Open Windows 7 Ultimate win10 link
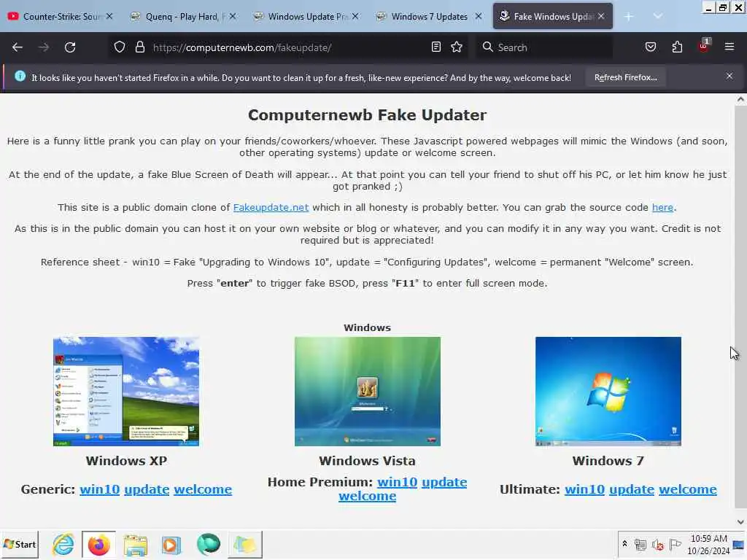The height and width of the screenshot is (560, 747). tap(584, 489)
